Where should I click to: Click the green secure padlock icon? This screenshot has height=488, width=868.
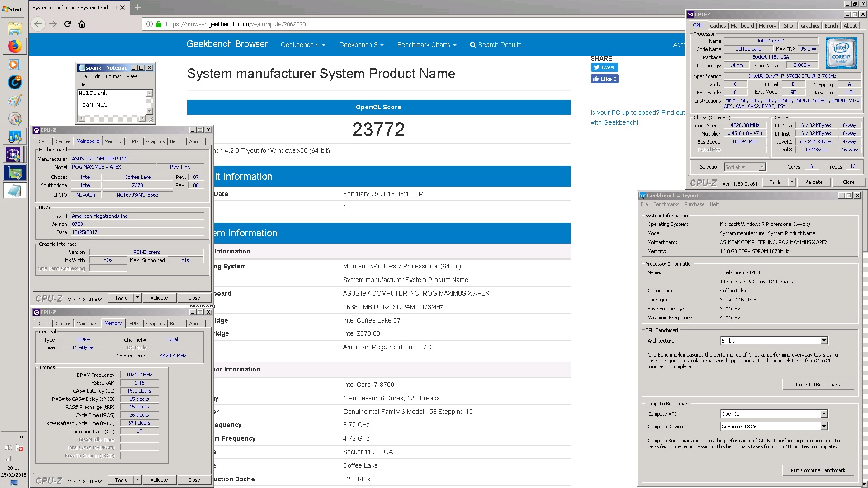point(159,24)
